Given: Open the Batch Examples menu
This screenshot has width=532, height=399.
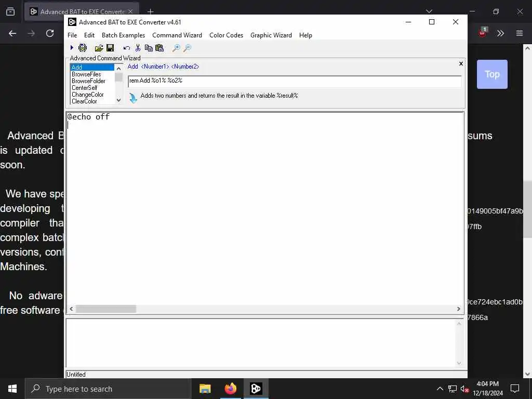Looking at the screenshot, I should tap(123, 35).
